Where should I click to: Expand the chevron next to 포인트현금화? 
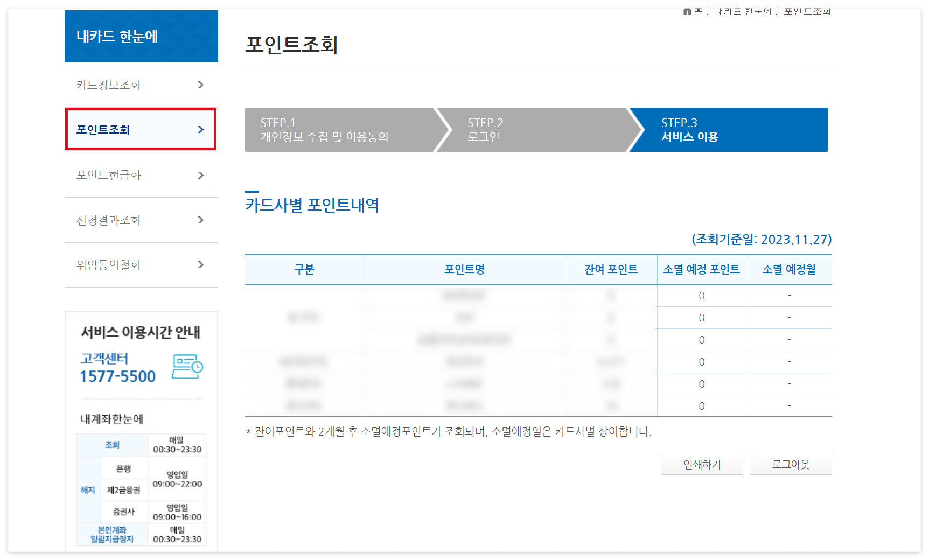pos(200,175)
